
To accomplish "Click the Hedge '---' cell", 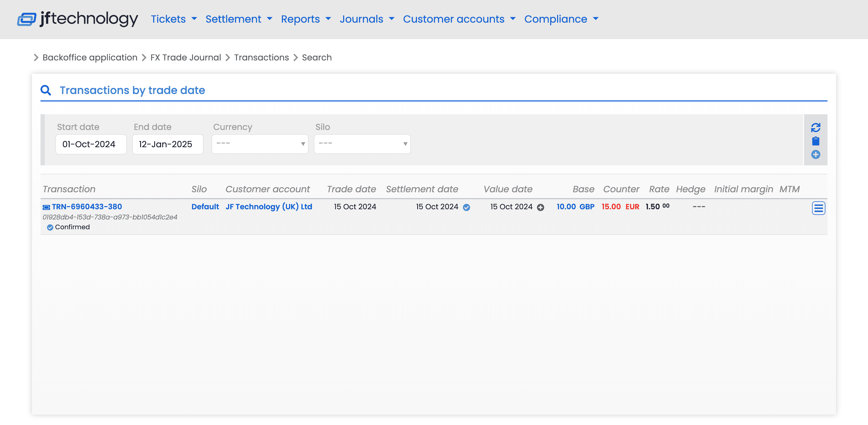I will tap(699, 206).
